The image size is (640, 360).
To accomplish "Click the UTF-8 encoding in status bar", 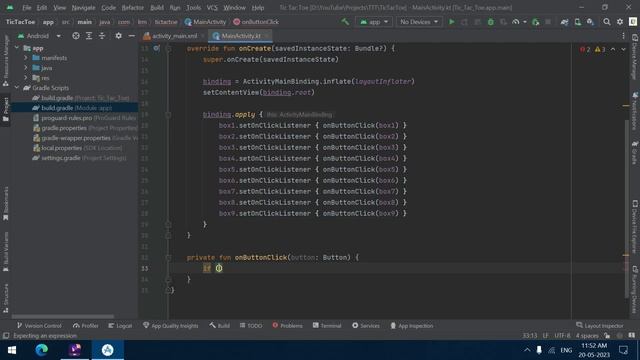I will (562, 336).
